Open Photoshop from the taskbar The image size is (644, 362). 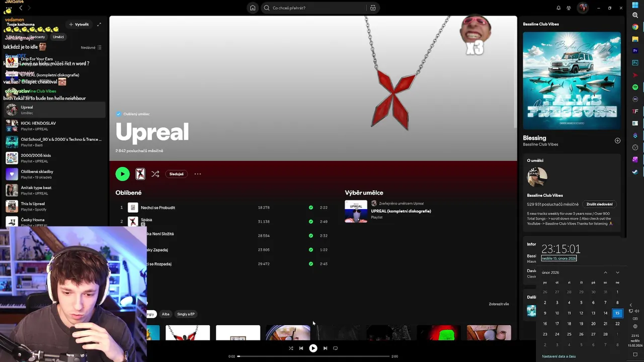click(x=635, y=63)
